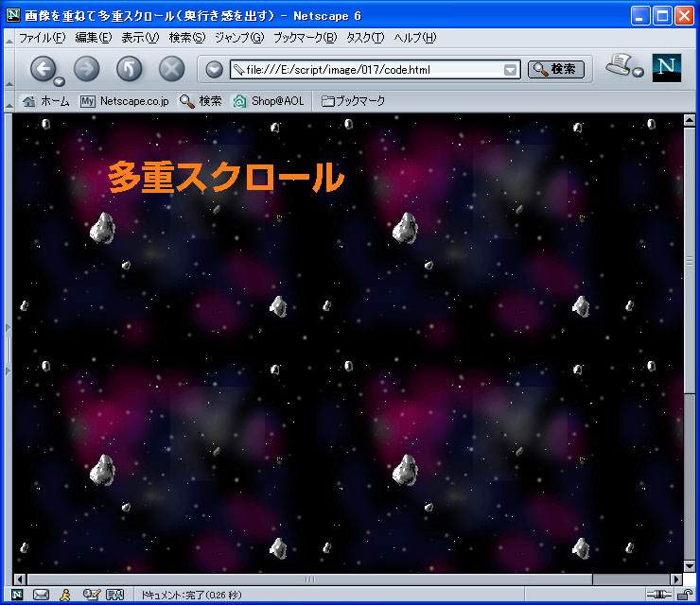Close the Netscape 6 window

pyautogui.click(x=684, y=16)
